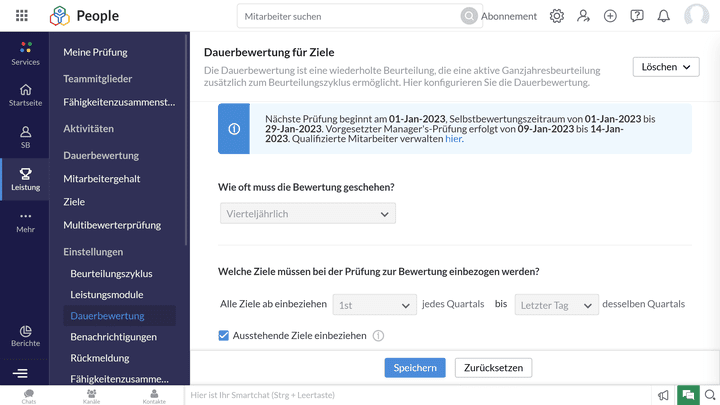
Task: Collapse the Einstellungen section
Action: point(93,252)
